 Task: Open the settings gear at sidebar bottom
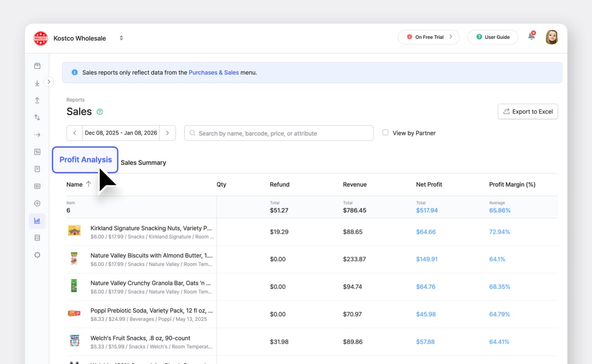tap(37, 255)
